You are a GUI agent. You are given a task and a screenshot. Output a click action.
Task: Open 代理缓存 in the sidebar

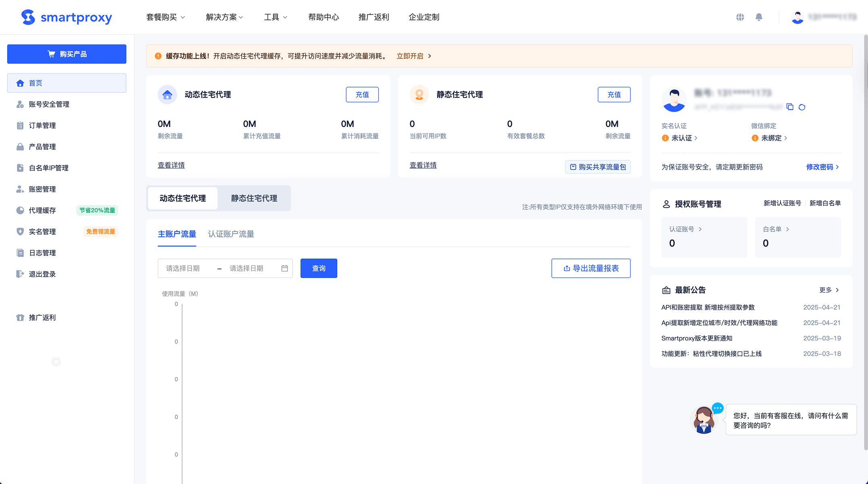coord(42,210)
